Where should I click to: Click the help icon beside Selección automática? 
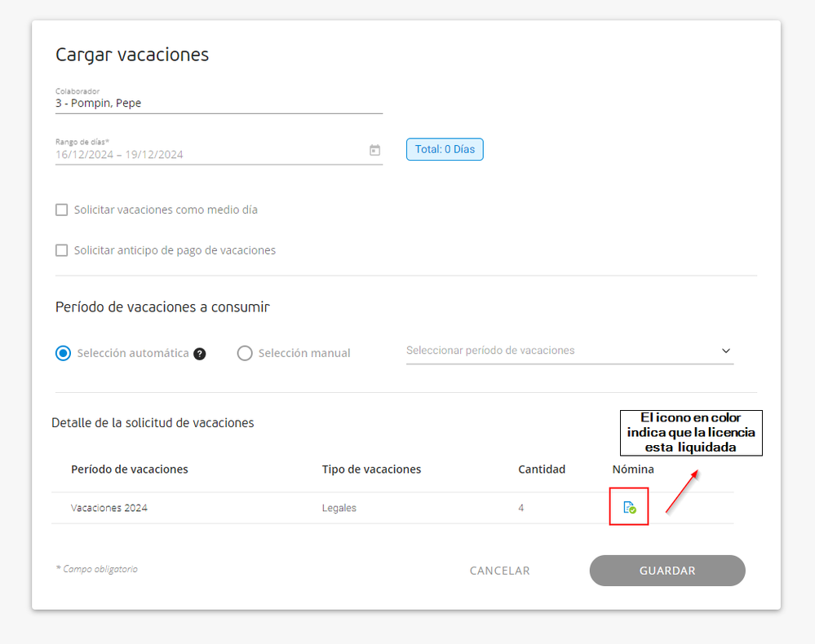click(200, 354)
